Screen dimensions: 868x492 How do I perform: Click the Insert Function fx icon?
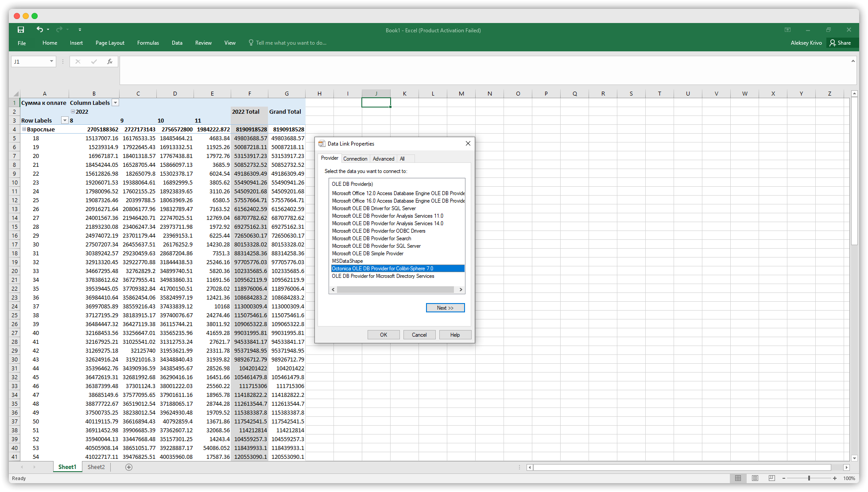click(110, 61)
